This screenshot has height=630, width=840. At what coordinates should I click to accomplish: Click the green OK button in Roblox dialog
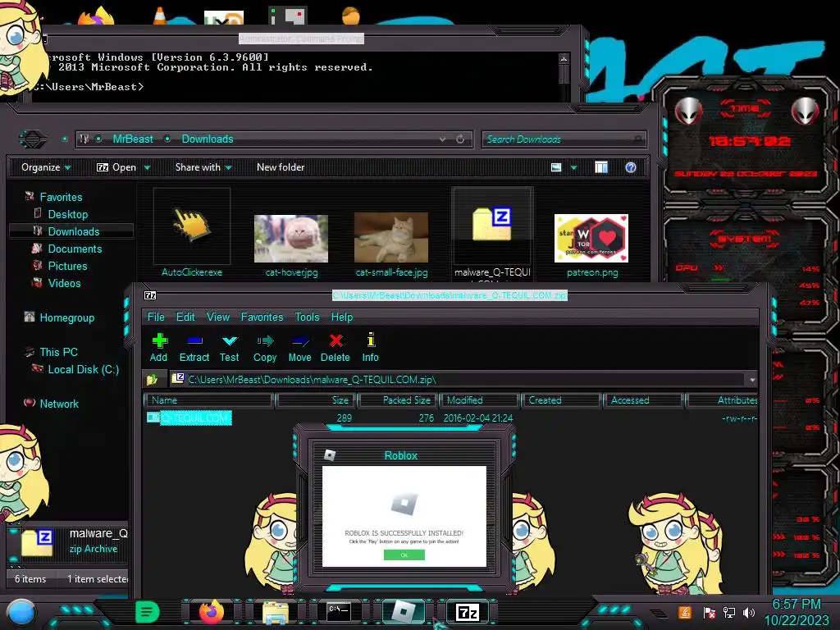coord(404,555)
